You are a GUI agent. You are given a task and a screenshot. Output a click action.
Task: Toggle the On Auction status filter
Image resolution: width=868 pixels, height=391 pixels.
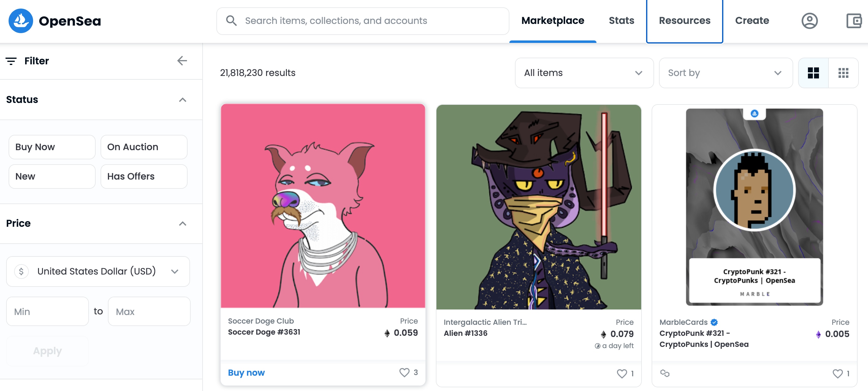click(x=144, y=147)
